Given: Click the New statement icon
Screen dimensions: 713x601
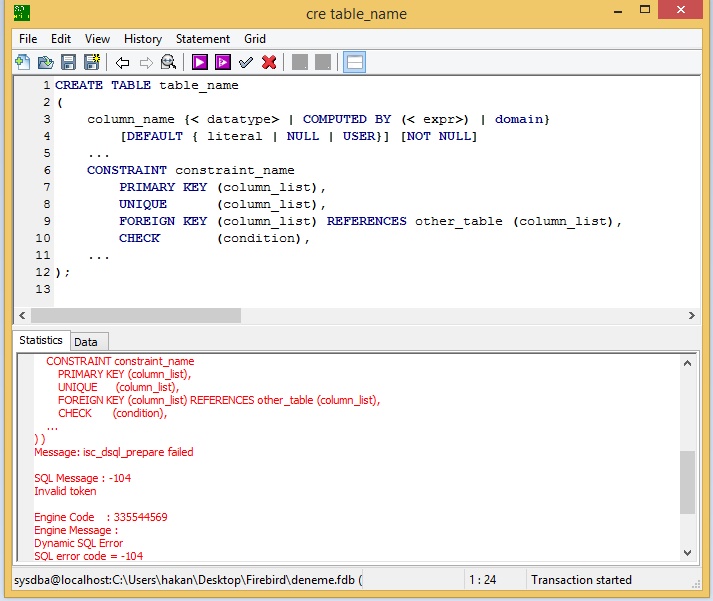Looking at the screenshot, I should pos(22,62).
